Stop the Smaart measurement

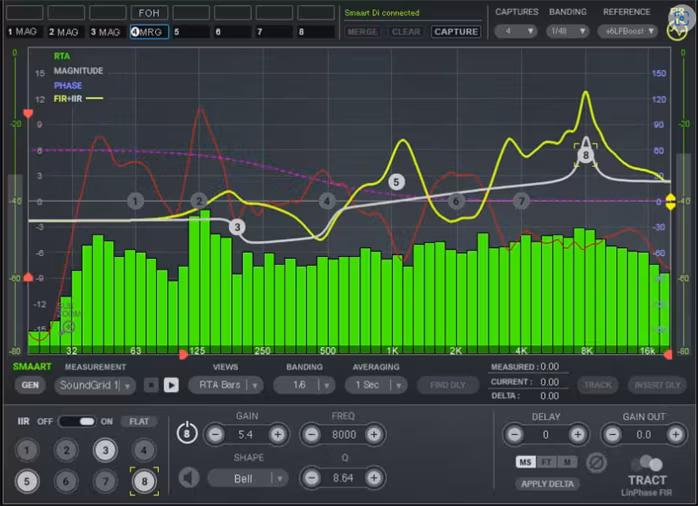point(151,385)
